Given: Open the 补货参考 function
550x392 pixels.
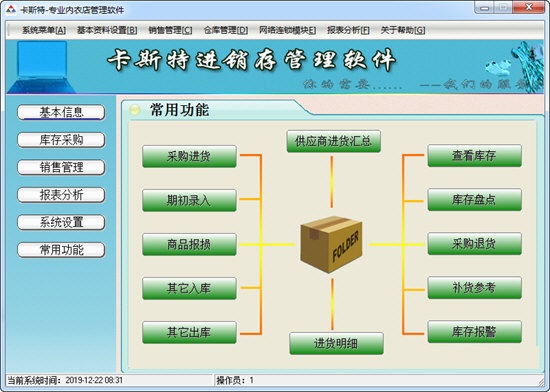Looking at the screenshot, I should (x=475, y=288).
